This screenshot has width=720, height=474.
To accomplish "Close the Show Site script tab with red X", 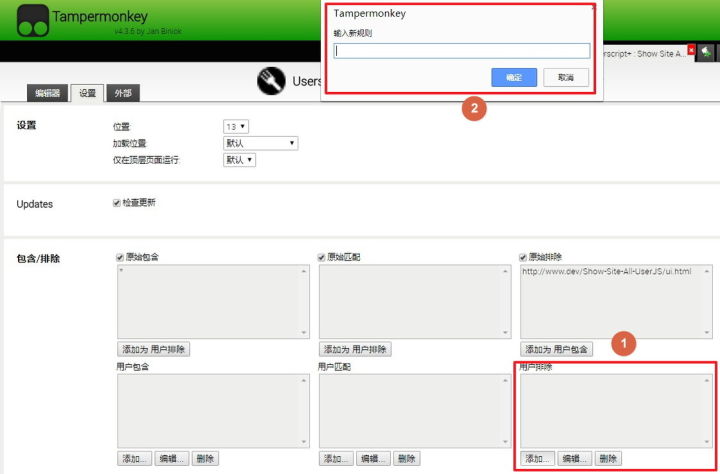I will pyautogui.click(x=691, y=50).
